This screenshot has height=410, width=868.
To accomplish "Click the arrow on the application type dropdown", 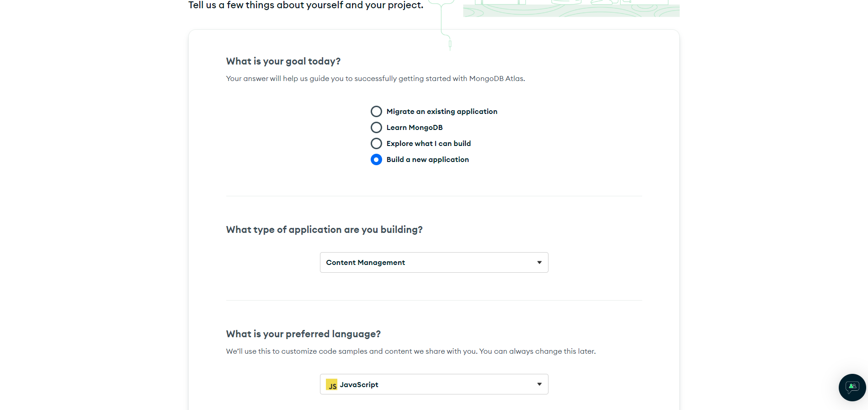I will [x=539, y=263].
